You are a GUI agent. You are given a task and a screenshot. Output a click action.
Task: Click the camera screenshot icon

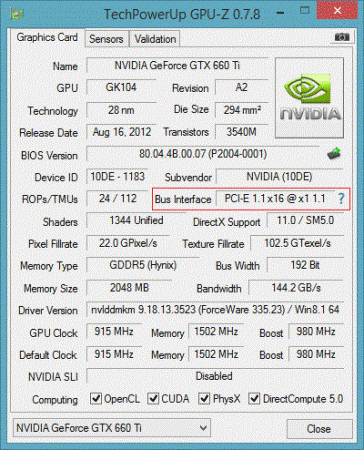tap(342, 37)
